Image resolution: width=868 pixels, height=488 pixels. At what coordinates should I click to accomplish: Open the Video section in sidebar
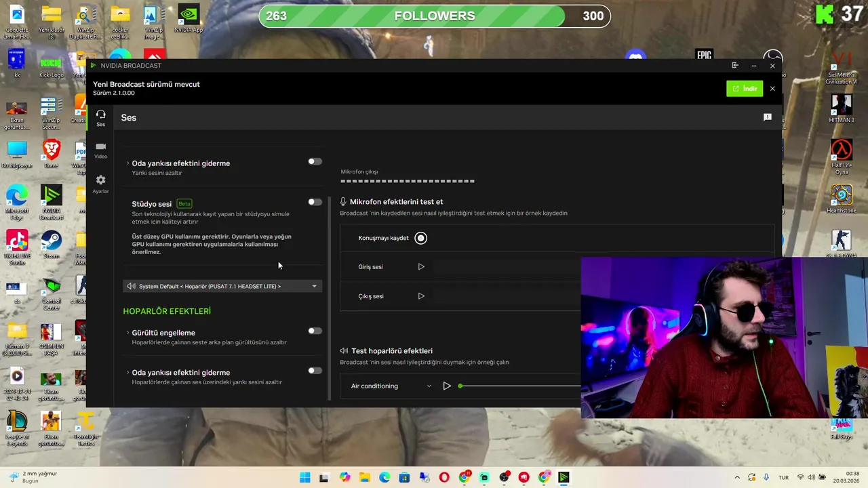point(100,150)
